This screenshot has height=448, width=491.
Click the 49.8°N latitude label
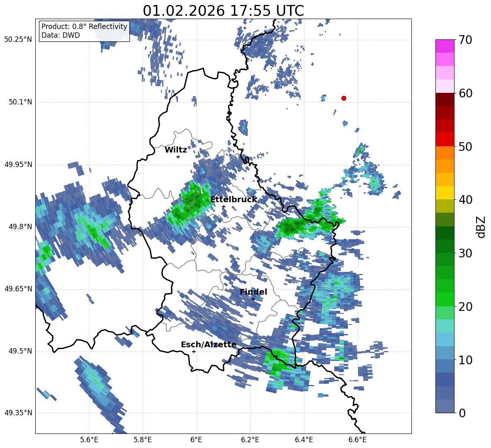[x=20, y=227]
